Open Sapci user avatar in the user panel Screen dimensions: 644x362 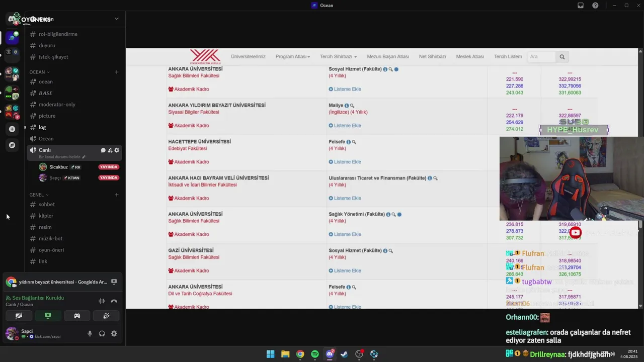tap(11, 333)
